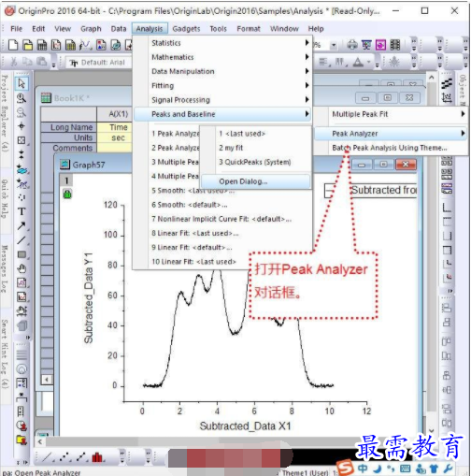Viewport: 471px width, 476px height.
Task: Choose recent item '6 Smooth: <default>'
Action: [221, 205]
